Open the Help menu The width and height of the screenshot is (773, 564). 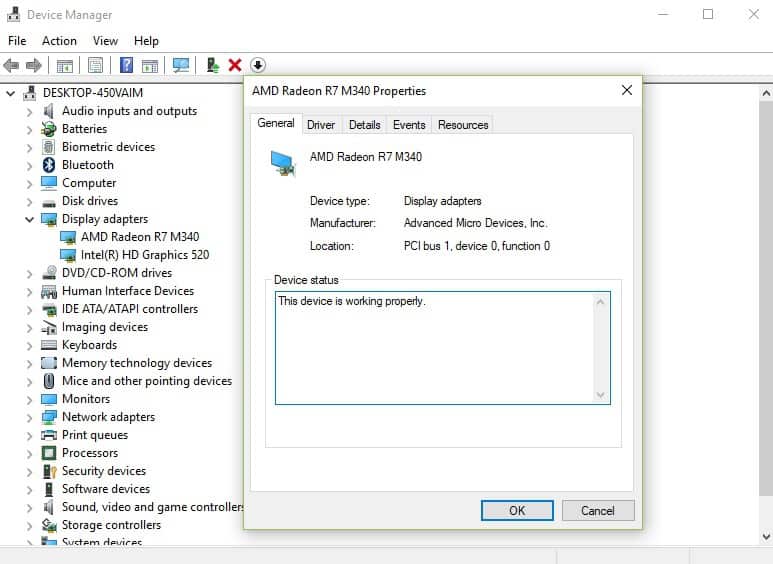click(x=146, y=41)
